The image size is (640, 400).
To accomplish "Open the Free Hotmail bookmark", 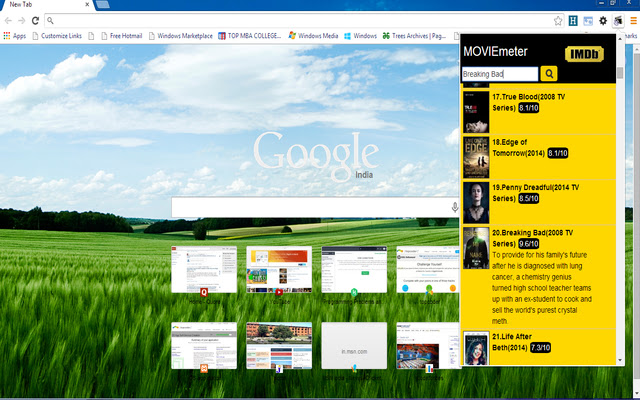I will [x=122, y=36].
